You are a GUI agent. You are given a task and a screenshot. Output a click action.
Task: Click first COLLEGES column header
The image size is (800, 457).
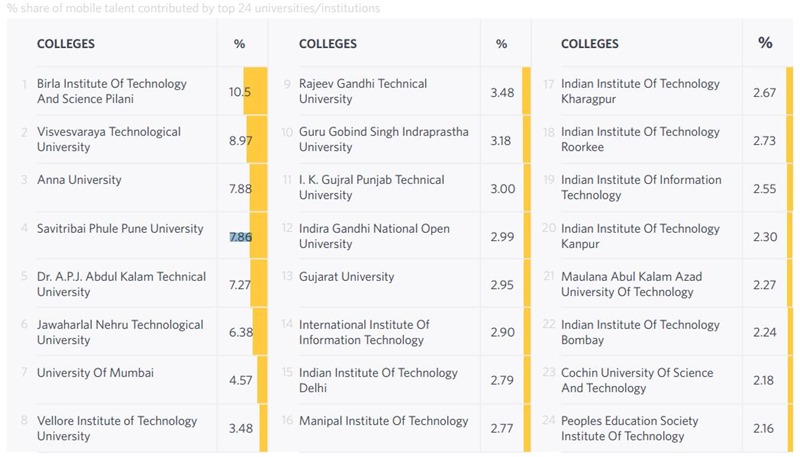(x=66, y=44)
